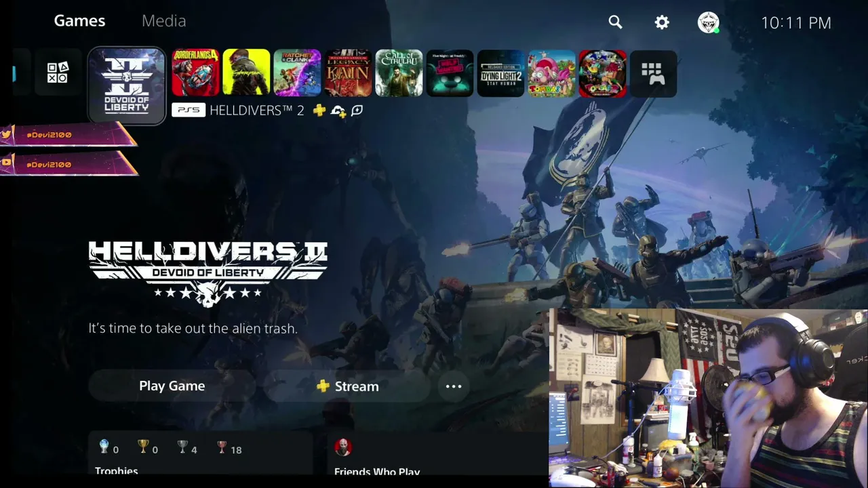This screenshot has height=488, width=868.
Task: Select the Cyberpunk 2077 game tile
Action: pos(246,73)
